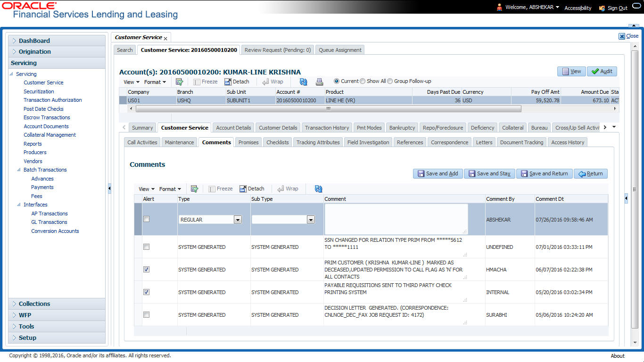
Task: Click the Save and Add button
Action: (x=438, y=173)
